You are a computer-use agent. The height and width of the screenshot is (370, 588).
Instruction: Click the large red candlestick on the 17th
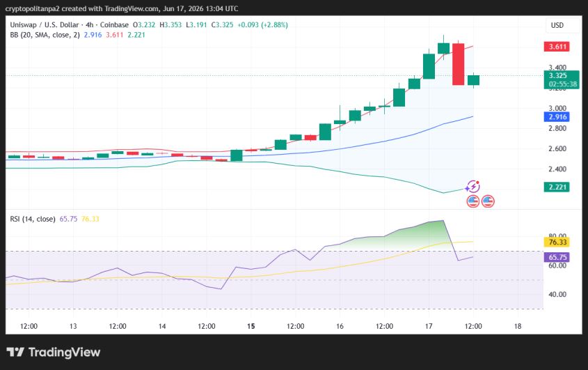tap(459, 64)
